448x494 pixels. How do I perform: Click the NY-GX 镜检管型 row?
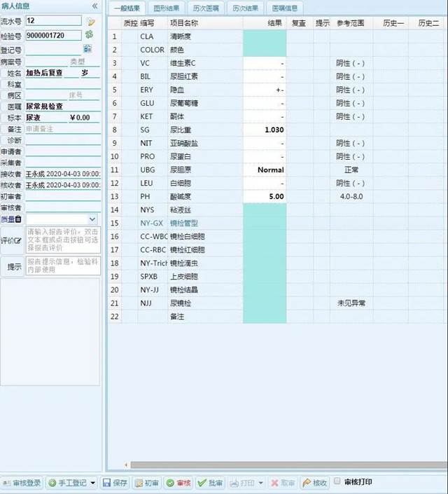[x=278, y=223]
